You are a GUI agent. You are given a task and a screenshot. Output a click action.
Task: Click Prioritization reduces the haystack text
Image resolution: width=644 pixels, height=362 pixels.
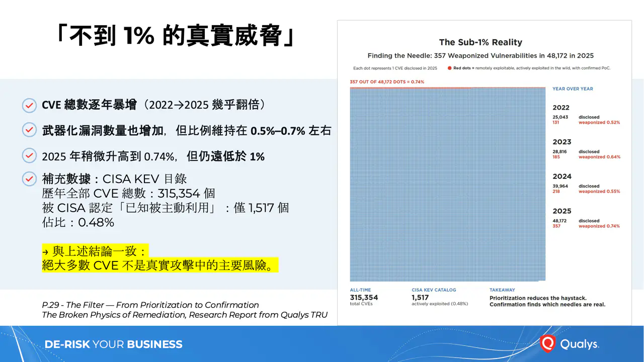538,298
